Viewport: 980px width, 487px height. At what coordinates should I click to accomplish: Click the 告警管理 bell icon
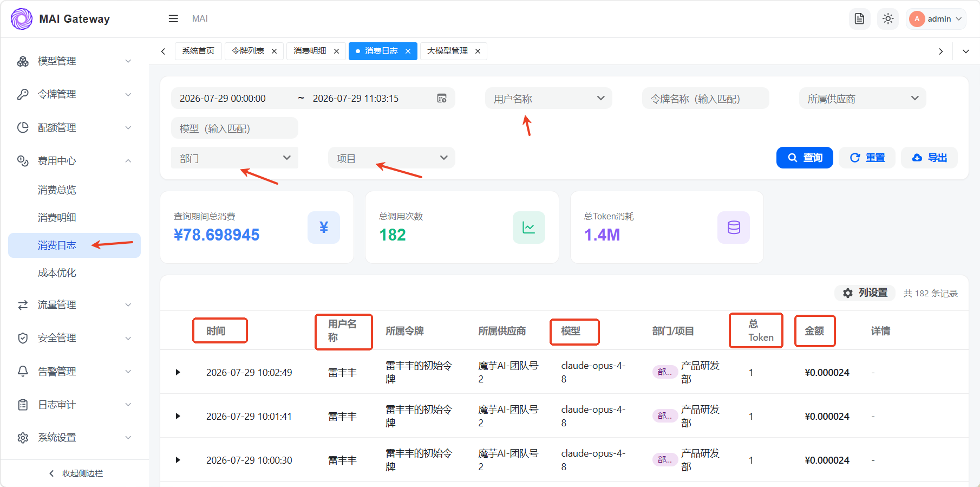coord(23,372)
